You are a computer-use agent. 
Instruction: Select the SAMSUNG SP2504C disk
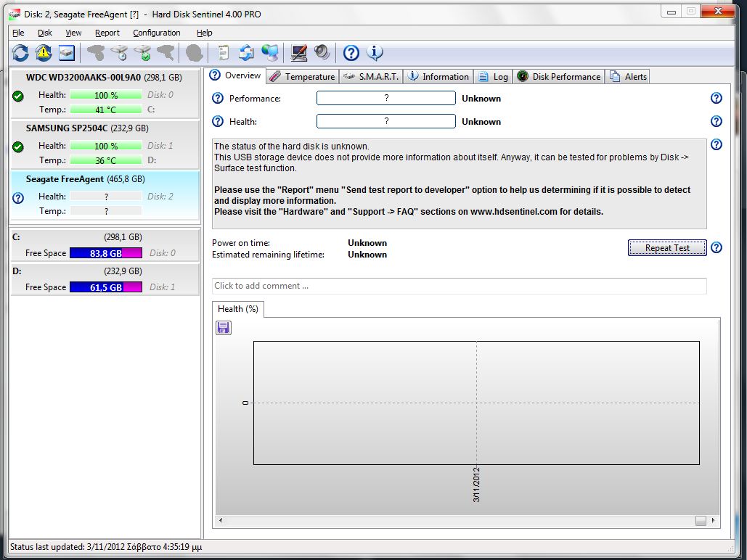(x=105, y=144)
